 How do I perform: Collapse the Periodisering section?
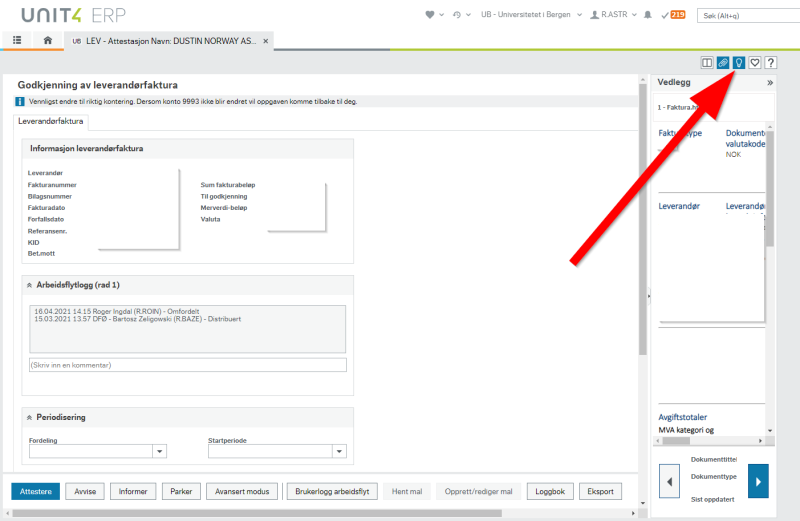click(29, 417)
